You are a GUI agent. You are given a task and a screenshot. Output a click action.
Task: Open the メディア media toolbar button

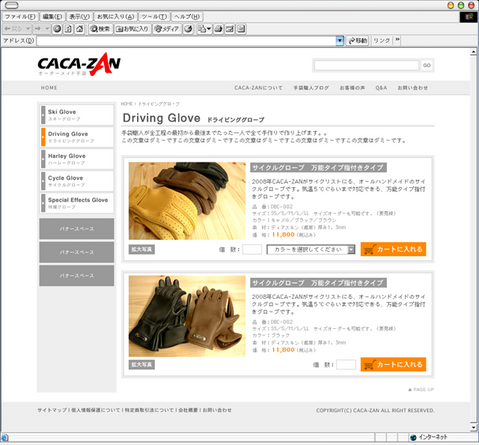[x=167, y=29]
